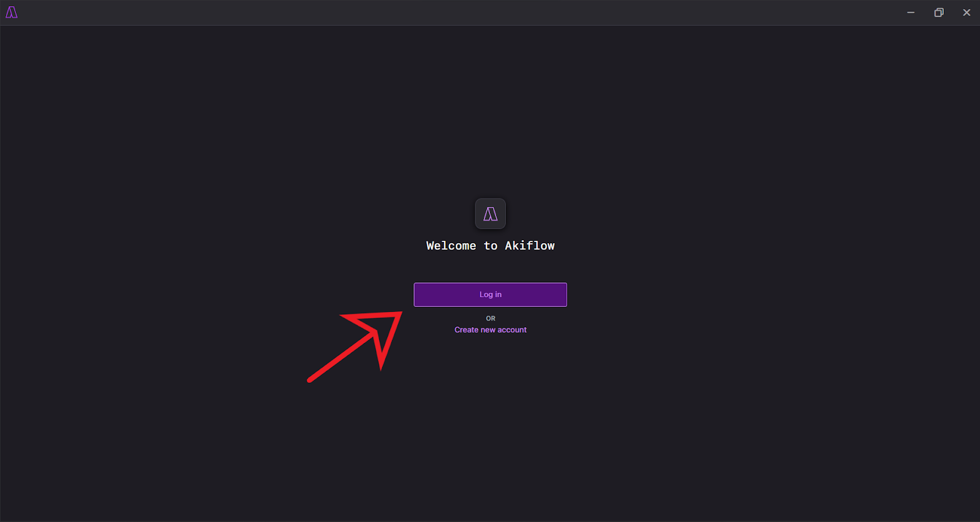Click the Akiflow icon in the title bar
This screenshot has height=522, width=980.
click(12, 12)
